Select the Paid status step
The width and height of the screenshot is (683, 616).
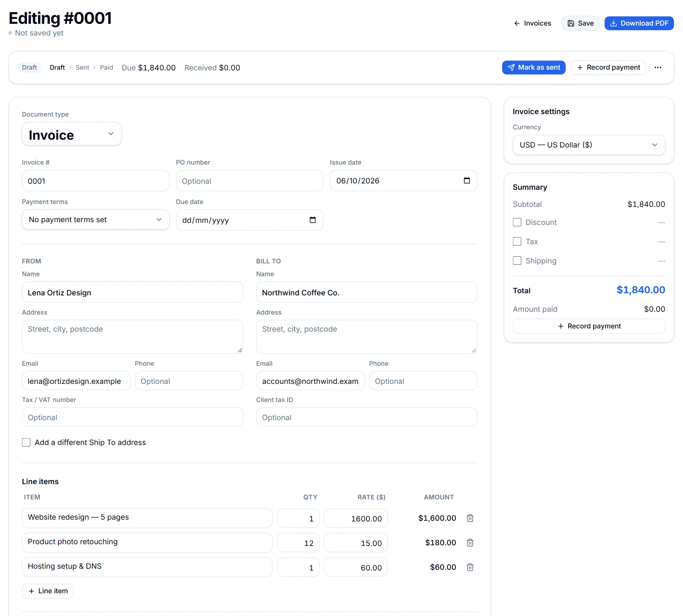tap(106, 68)
